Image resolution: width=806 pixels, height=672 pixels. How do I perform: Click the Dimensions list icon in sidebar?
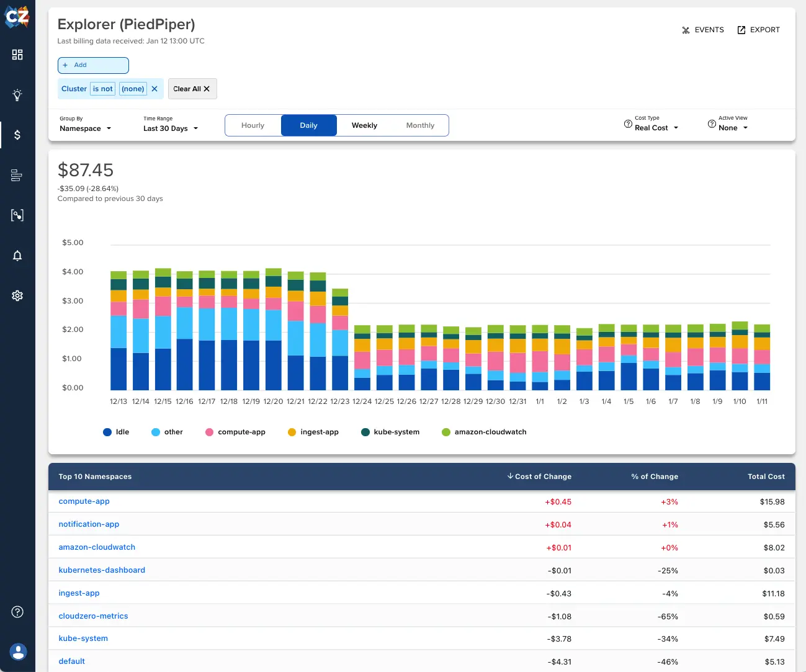coord(17,175)
